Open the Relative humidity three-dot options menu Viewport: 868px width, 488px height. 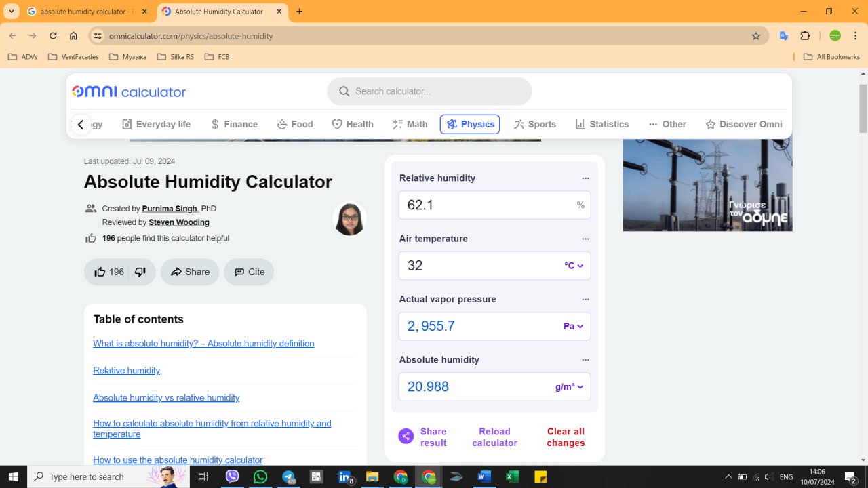(x=585, y=178)
